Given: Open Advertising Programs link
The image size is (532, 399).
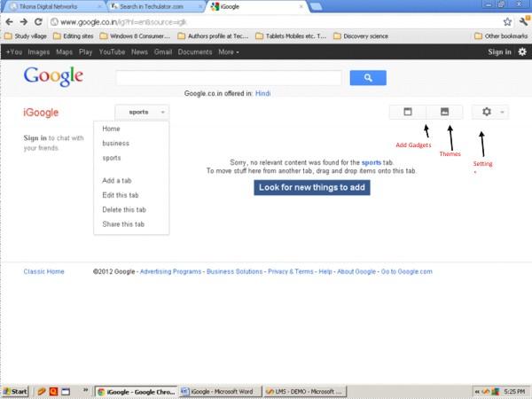Looking at the screenshot, I should [170, 271].
